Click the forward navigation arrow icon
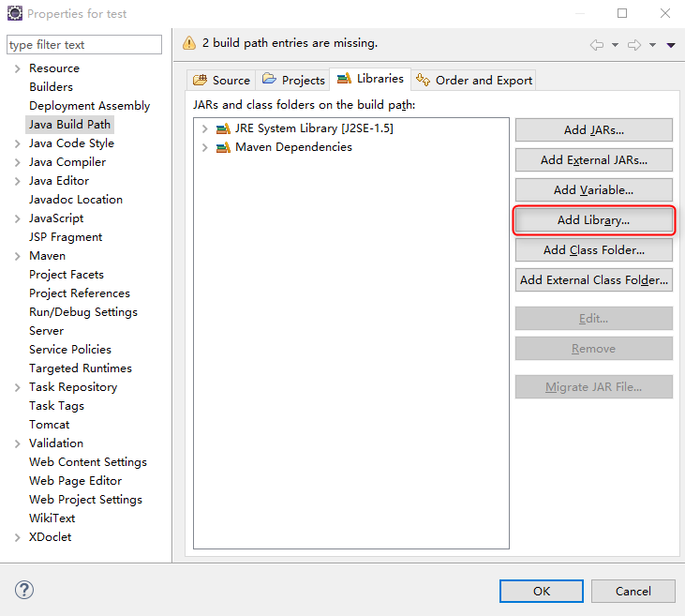The width and height of the screenshot is (685, 616). click(x=634, y=45)
